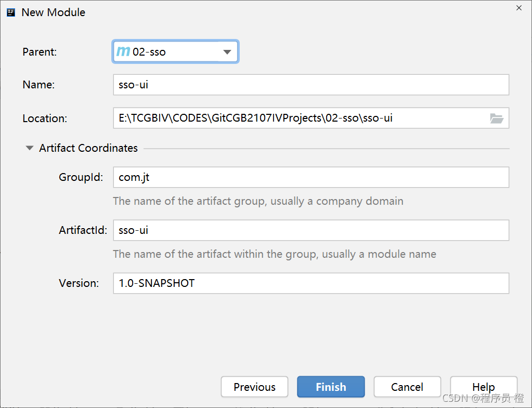532x408 pixels.
Task: Click the GroupId input field
Action: 311,177
